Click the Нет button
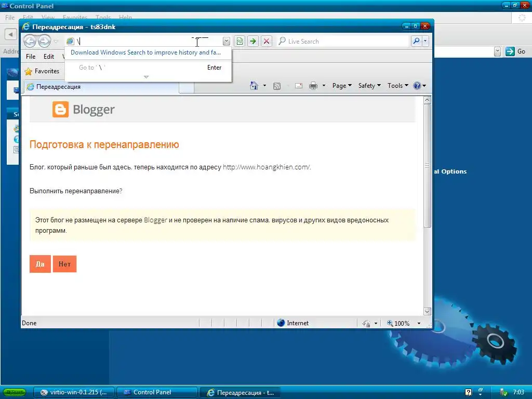532x399 pixels. 64,264
